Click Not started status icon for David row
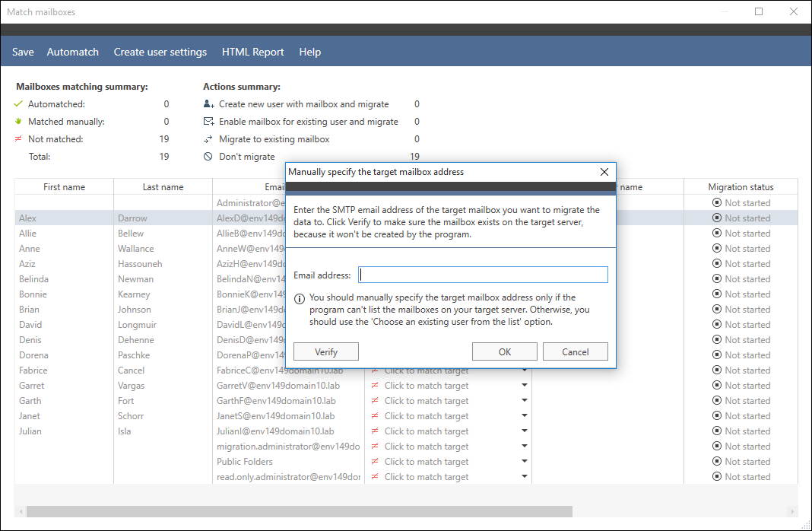The height and width of the screenshot is (531, 812). (x=717, y=324)
